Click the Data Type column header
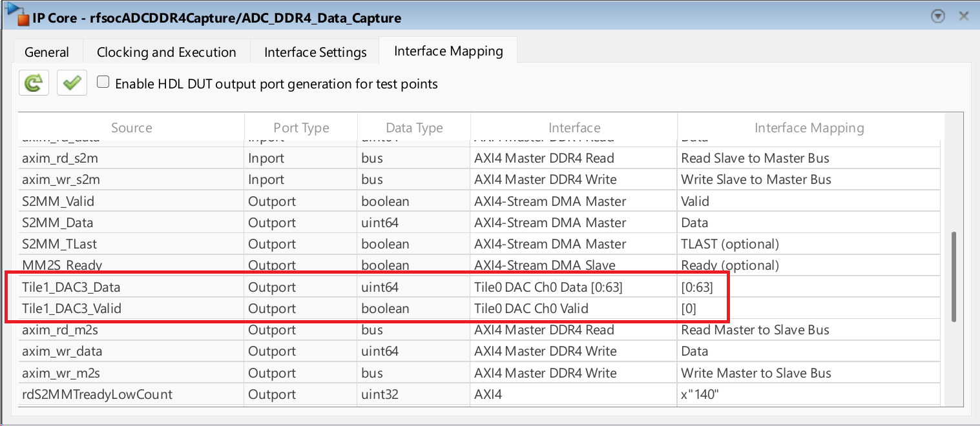This screenshot has height=426, width=980. (413, 128)
